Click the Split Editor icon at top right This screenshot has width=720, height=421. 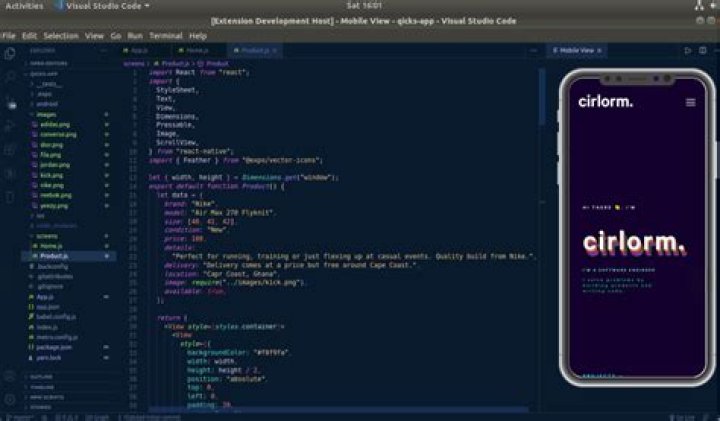(703, 51)
